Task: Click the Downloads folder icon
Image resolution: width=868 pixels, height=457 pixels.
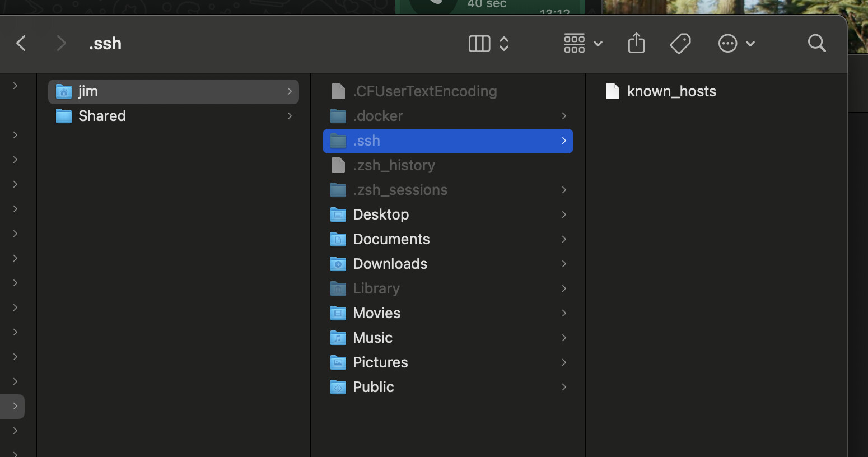Action: (338, 264)
